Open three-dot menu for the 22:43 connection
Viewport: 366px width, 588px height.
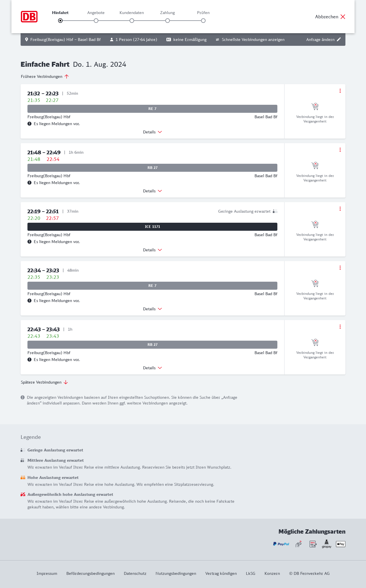[340, 327]
